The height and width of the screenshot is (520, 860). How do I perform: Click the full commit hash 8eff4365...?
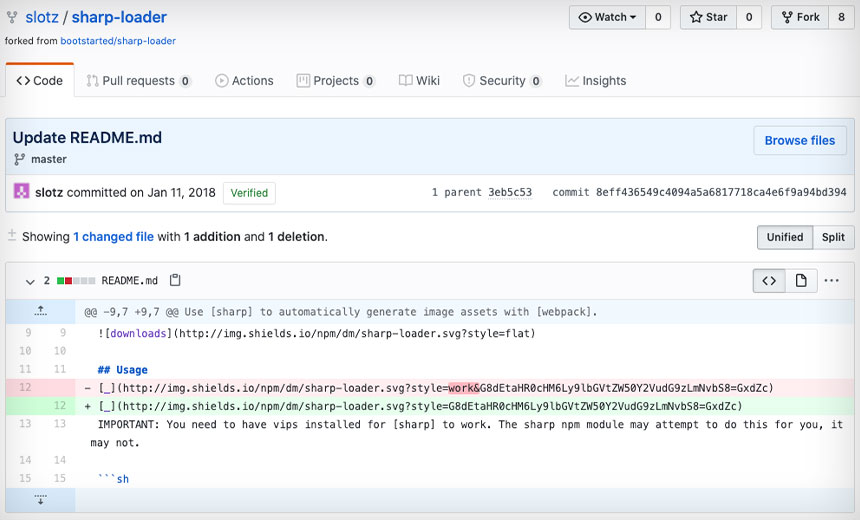721,193
